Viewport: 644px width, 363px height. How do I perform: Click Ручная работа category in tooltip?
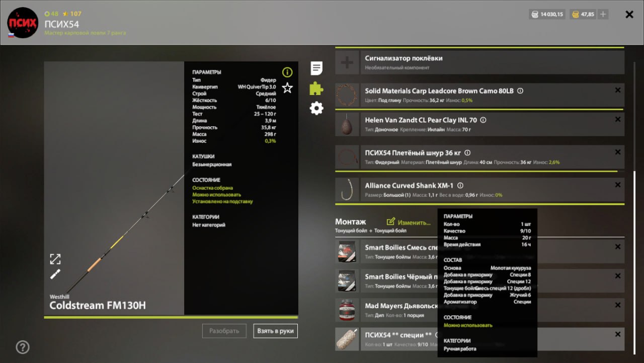pyautogui.click(x=460, y=349)
